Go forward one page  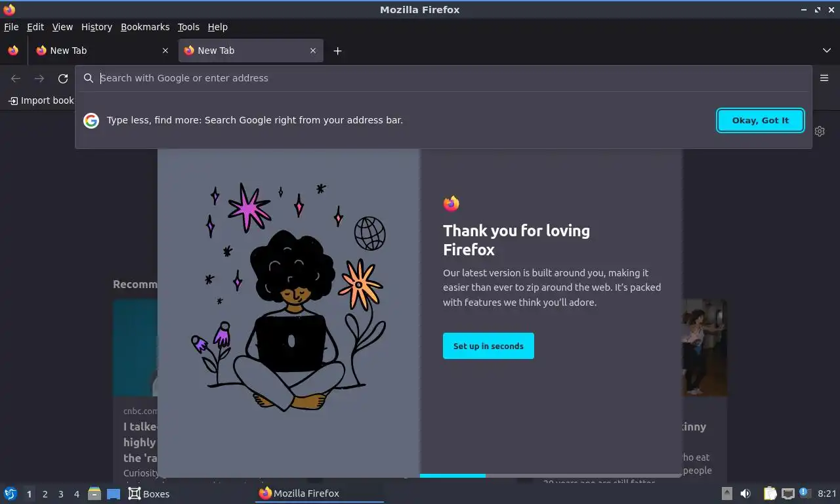(x=39, y=79)
